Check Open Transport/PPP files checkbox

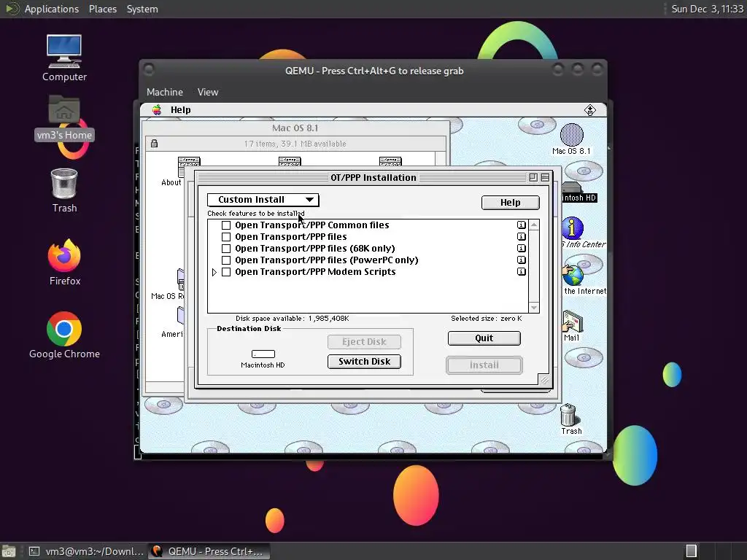click(226, 237)
